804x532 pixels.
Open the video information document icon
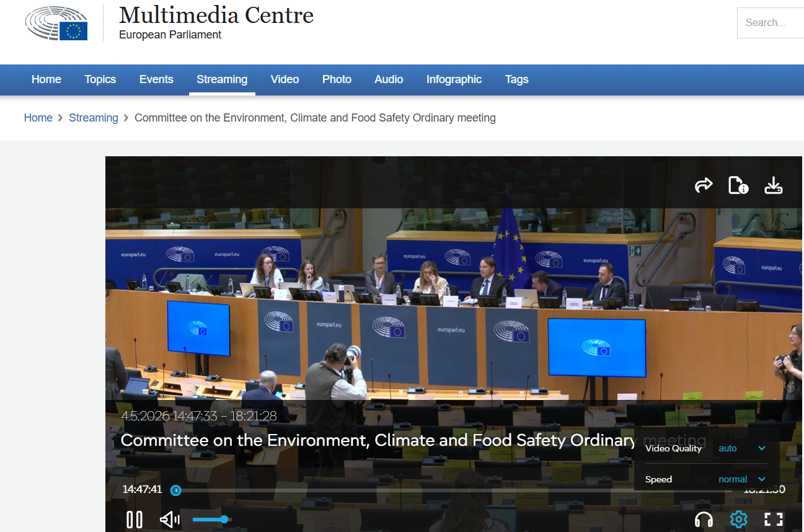point(738,185)
